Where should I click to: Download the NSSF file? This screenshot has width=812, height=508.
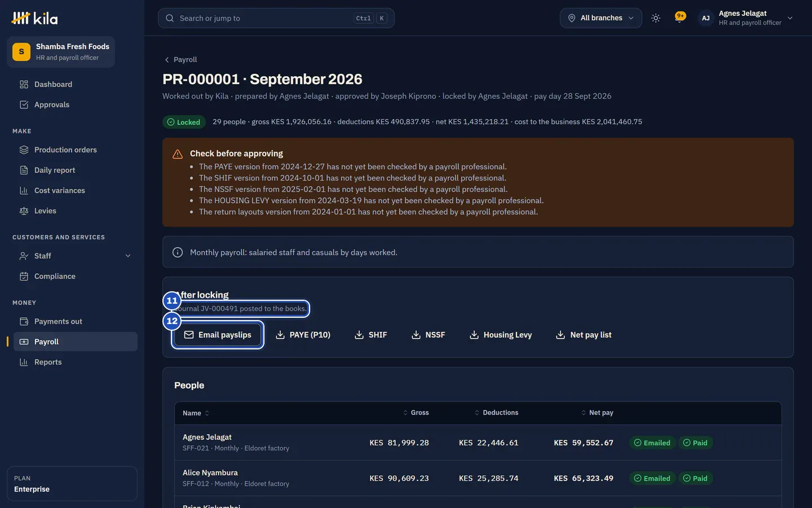pyautogui.click(x=428, y=335)
